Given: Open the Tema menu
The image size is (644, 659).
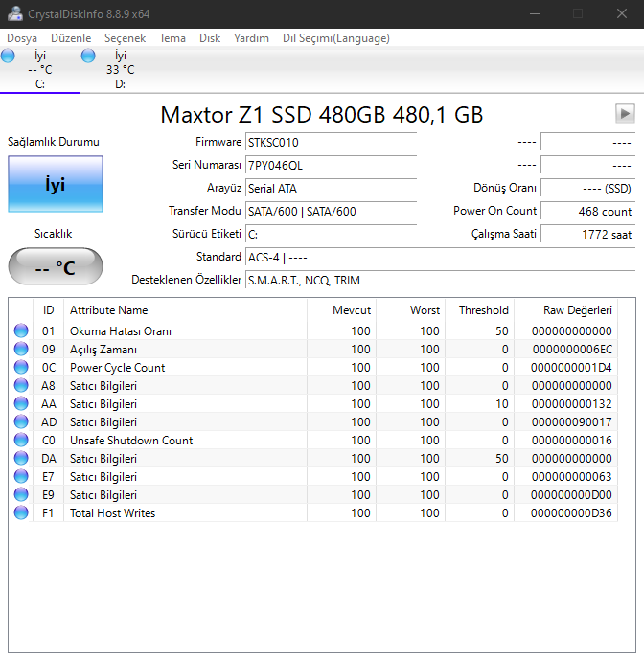Looking at the screenshot, I should coord(172,38).
